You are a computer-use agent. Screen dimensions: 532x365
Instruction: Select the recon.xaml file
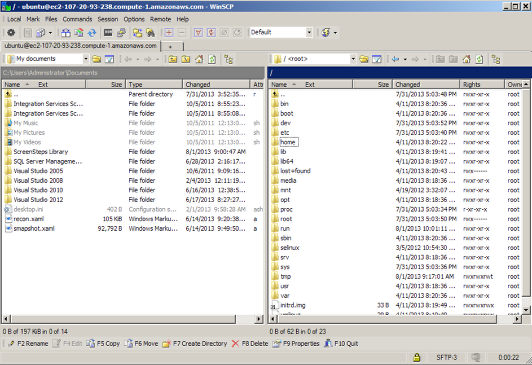click(28, 219)
